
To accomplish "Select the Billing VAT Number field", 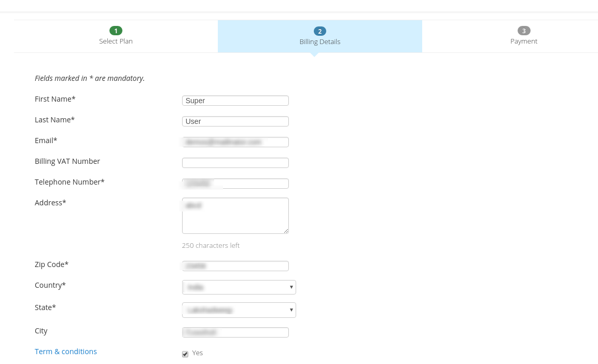I will (235, 163).
